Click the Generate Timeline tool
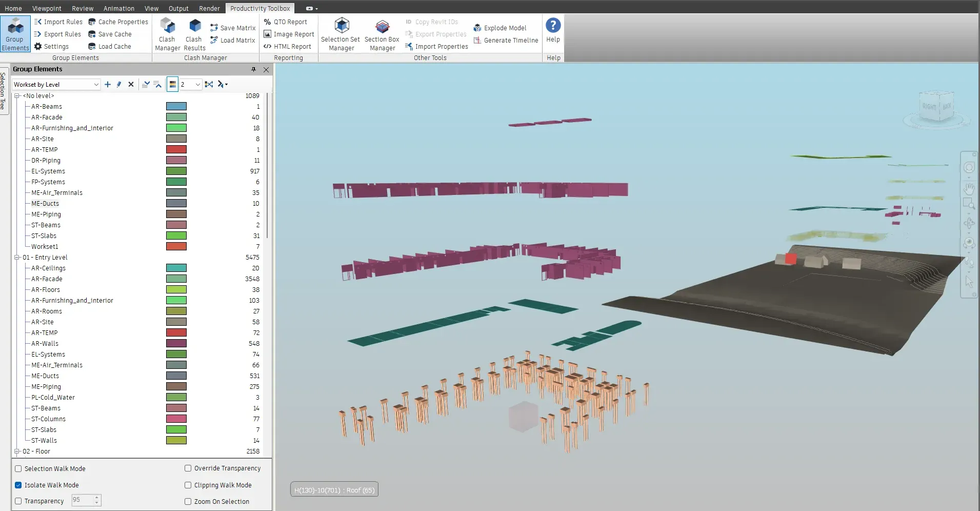Viewport: 980px width, 511px height. pos(506,40)
